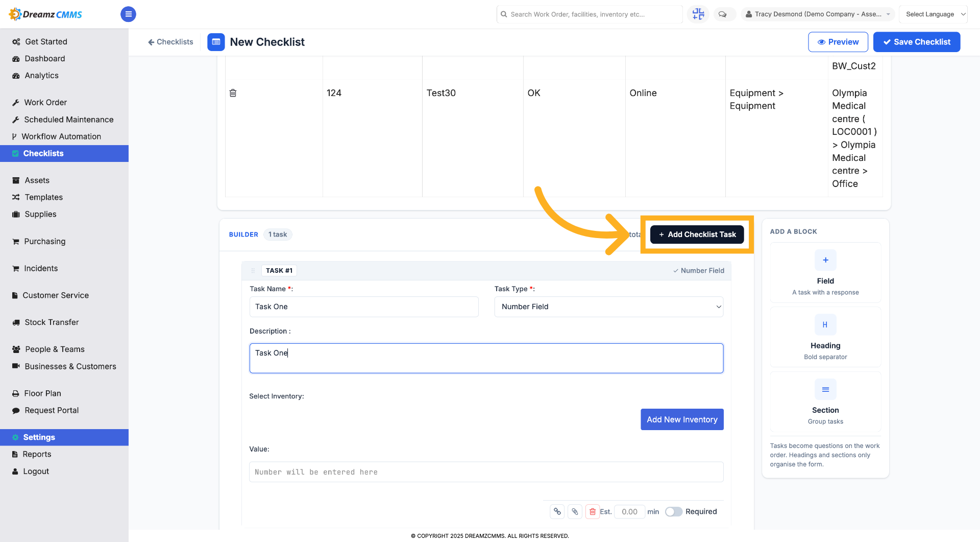Screen dimensions: 980x542
Task: Click the Floor Plan icon
Action: click(16, 393)
